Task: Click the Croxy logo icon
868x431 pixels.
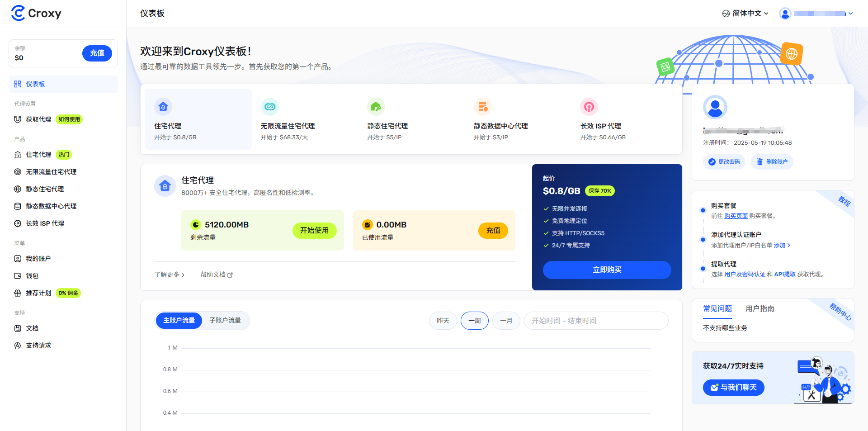Action: point(18,13)
